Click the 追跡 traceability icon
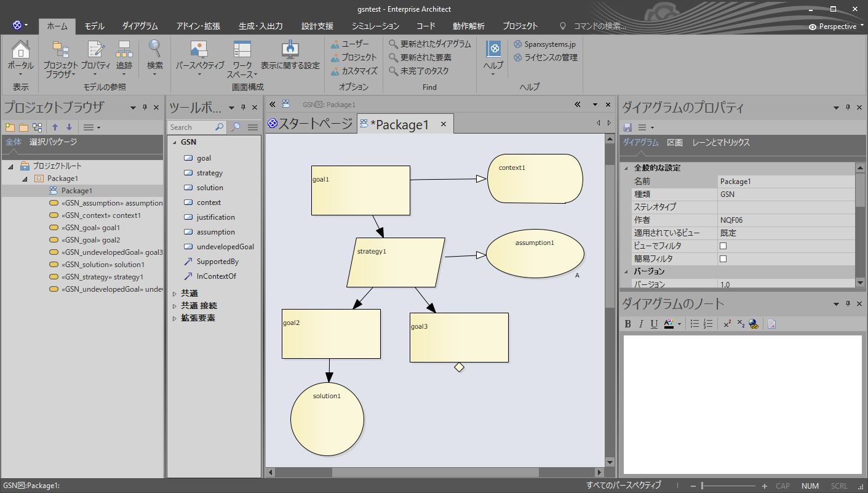868x493 pixels. pos(124,57)
